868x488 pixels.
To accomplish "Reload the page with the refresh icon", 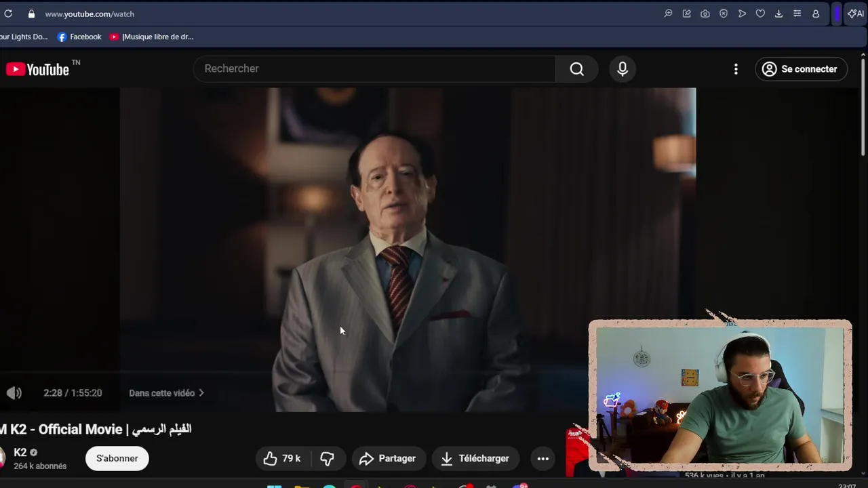I will pyautogui.click(x=8, y=14).
